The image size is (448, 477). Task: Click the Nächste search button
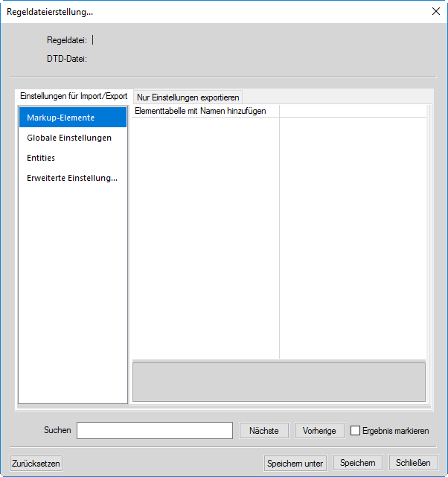point(264,431)
